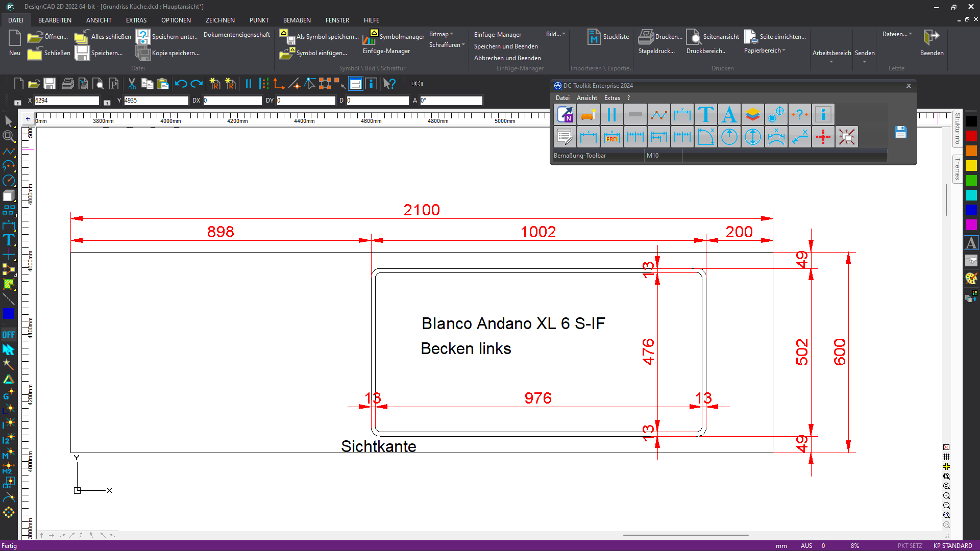Toggle the gravity snap G icon
The height and width of the screenshot is (551, 980).
click(x=9, y=394)
